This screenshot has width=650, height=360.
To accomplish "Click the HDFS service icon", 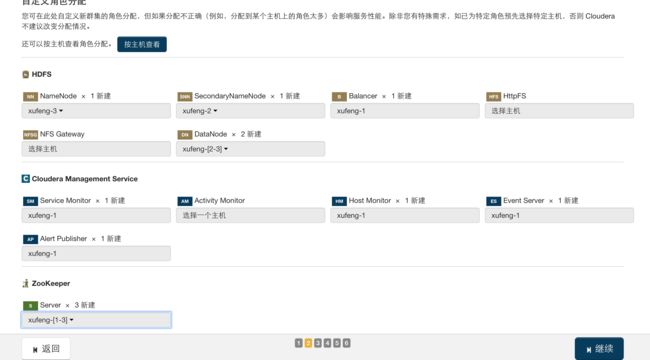I will coord(26,74).
